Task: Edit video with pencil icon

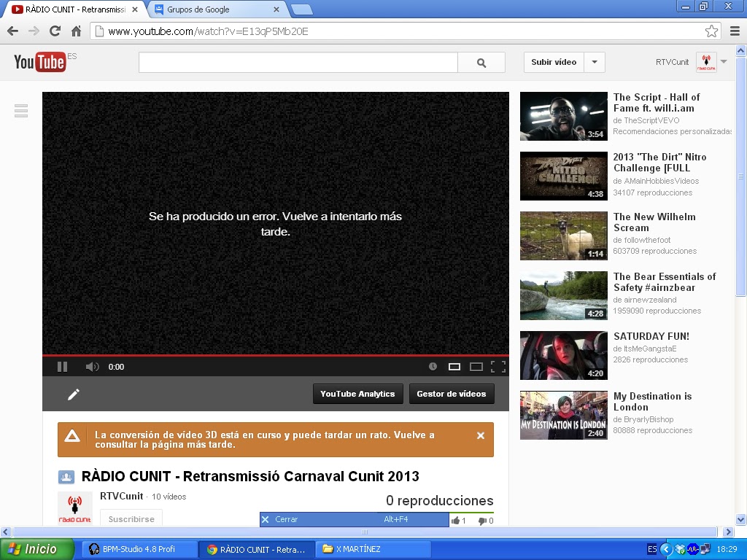Action: [x=74, y=394]
